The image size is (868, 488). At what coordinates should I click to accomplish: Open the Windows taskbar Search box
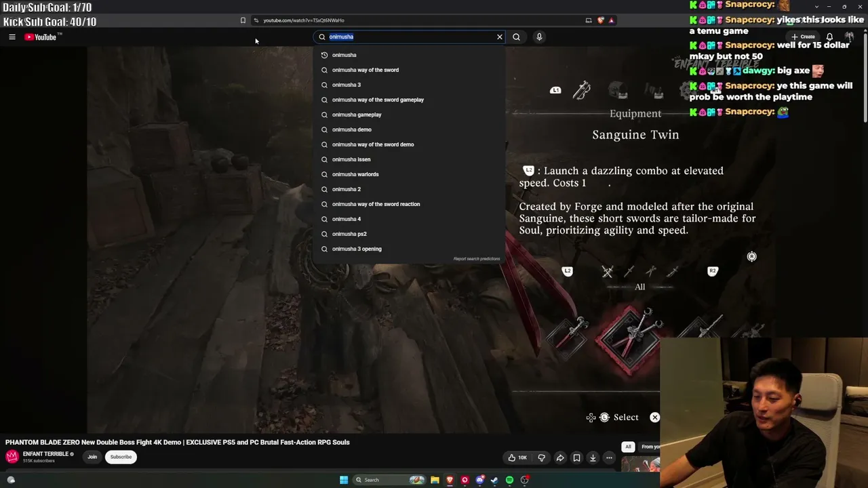click(x=389, y=480)
